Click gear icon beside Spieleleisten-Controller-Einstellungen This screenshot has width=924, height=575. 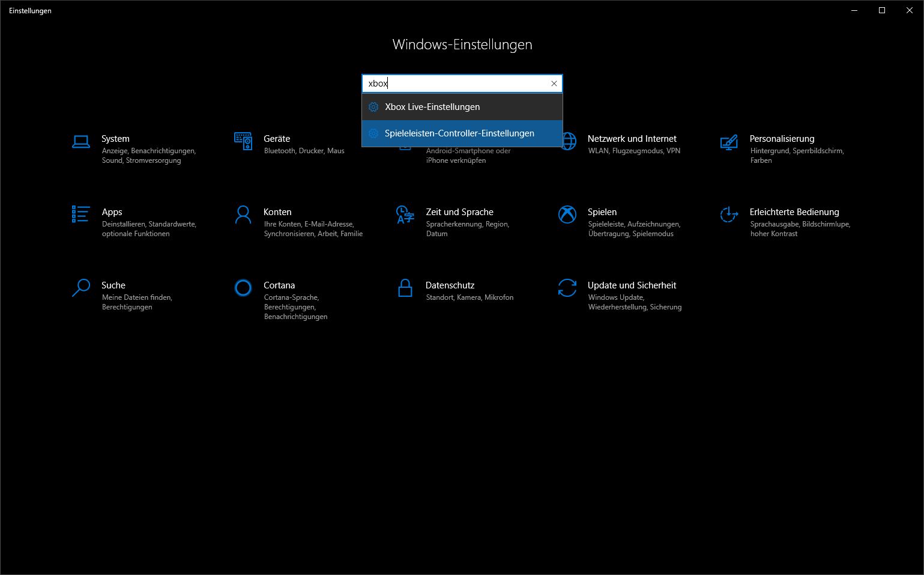coord(373,133)
